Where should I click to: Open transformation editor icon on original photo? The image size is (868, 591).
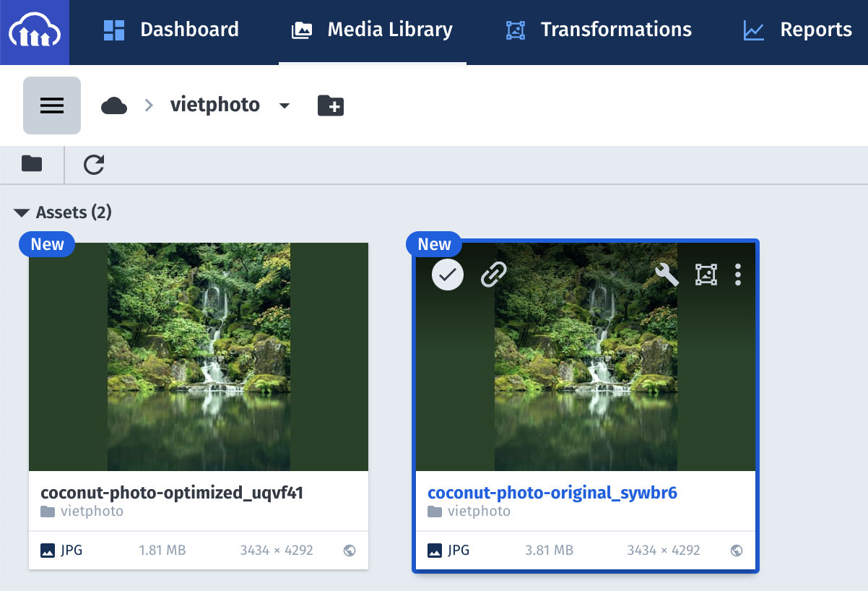[706, 275]
